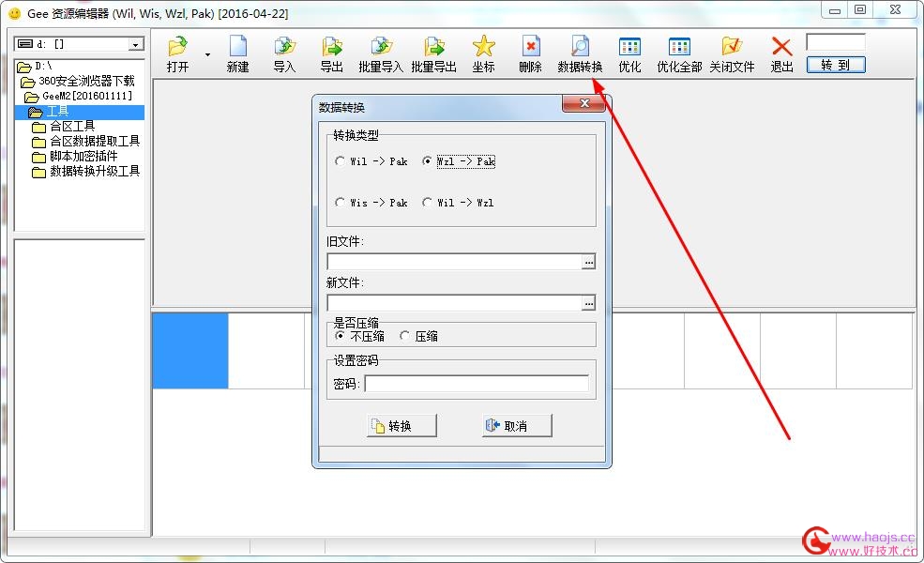
Task: Select the Wzl -> Pak conversion type
Action: point(459,161)
